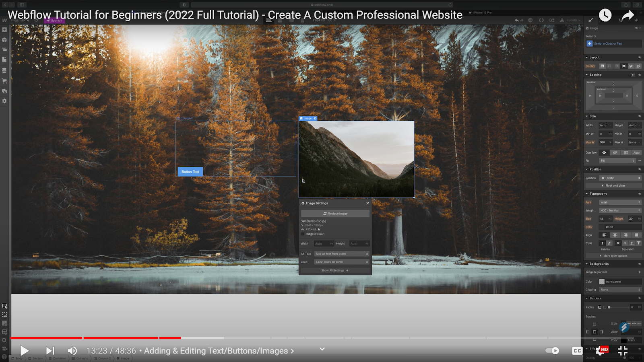Click the YouTube Watch Later clock icon
Image resolution: width=644 pixels, height=362 pixels.
(605, 15)
